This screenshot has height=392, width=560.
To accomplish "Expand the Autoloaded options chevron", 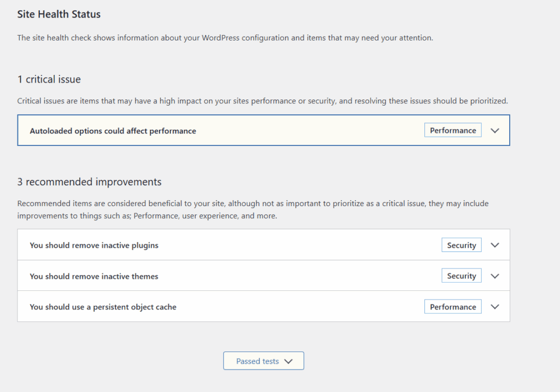I will pyautogui.click(x=494, y=131).
